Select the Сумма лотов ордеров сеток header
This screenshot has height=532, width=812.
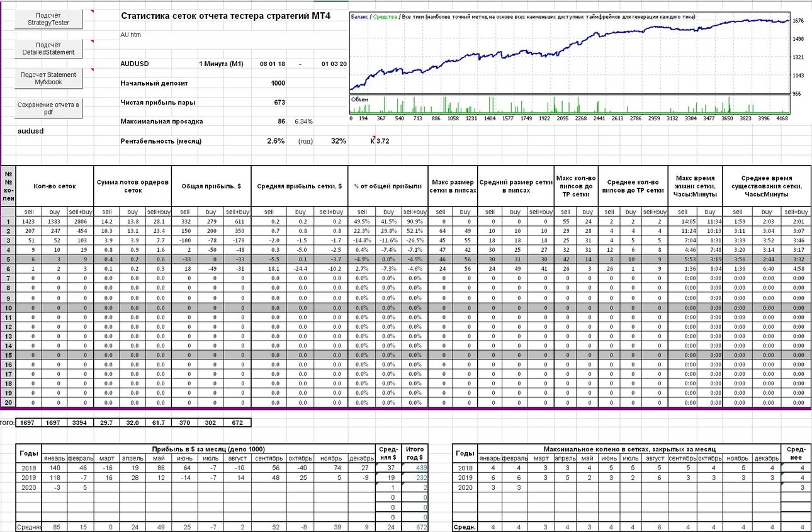pyautogui.click(x=132, y=186)
